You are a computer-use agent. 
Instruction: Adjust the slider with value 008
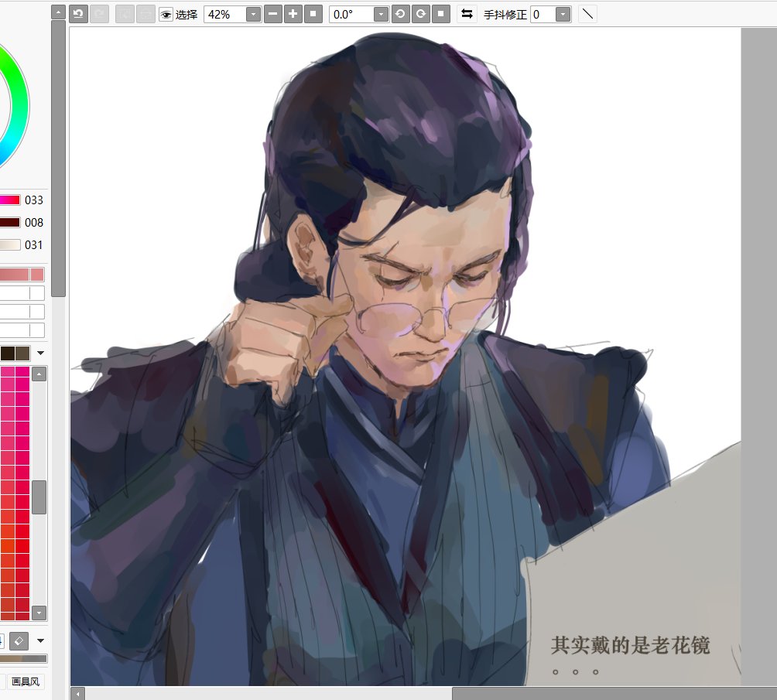coord(10,223)
